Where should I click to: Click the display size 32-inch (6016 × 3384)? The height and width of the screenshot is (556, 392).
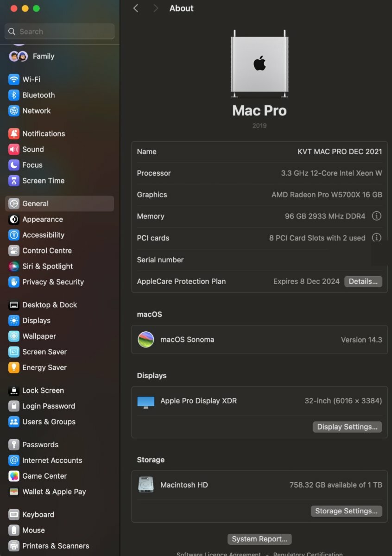coord(343,401)
